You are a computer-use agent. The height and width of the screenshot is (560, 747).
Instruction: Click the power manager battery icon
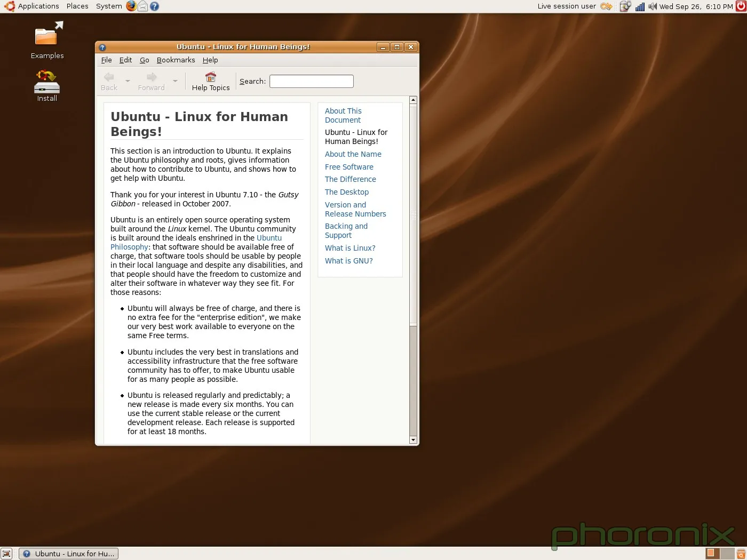click(625, 6)
